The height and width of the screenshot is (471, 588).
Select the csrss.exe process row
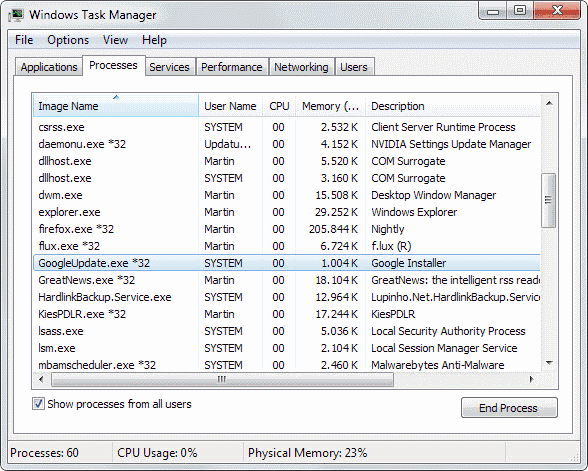[287, 127]
